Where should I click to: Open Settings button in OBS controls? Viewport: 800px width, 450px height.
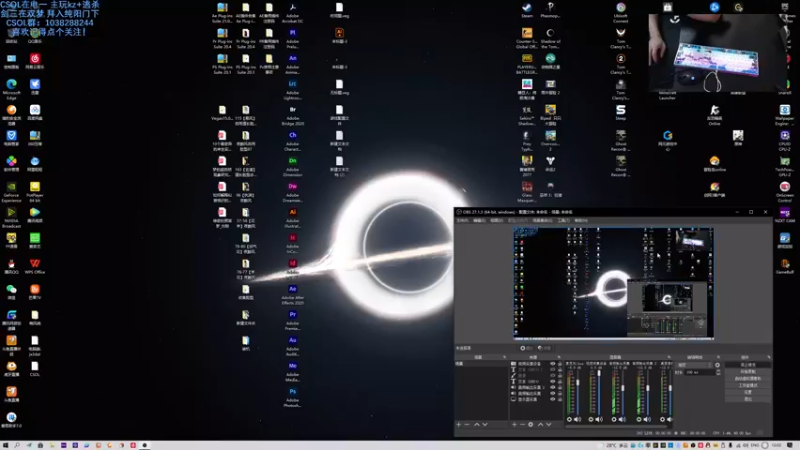tap(748, 392)
